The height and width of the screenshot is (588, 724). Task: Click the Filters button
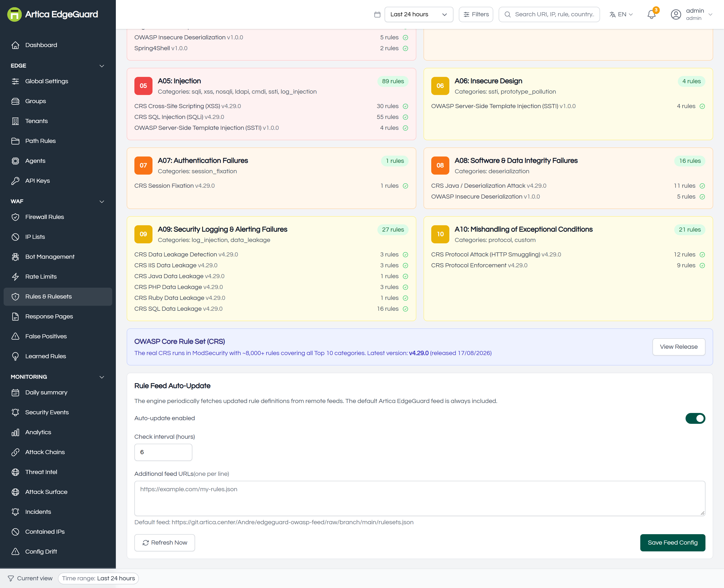pyautogui.click(x=476, y=14)
